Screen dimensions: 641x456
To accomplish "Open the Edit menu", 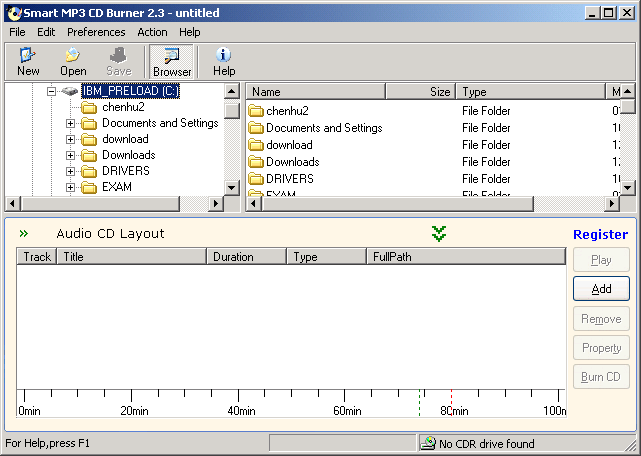I will pos(46,32).
